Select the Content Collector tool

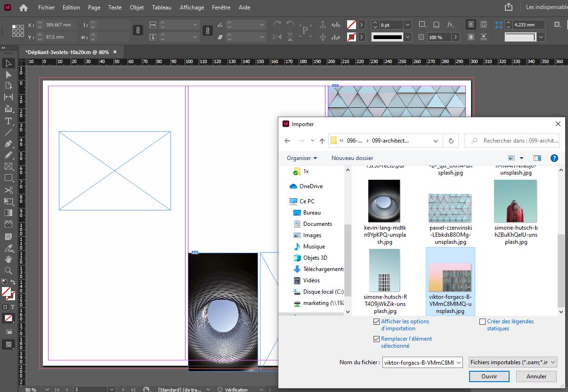[x=8, y=109]
